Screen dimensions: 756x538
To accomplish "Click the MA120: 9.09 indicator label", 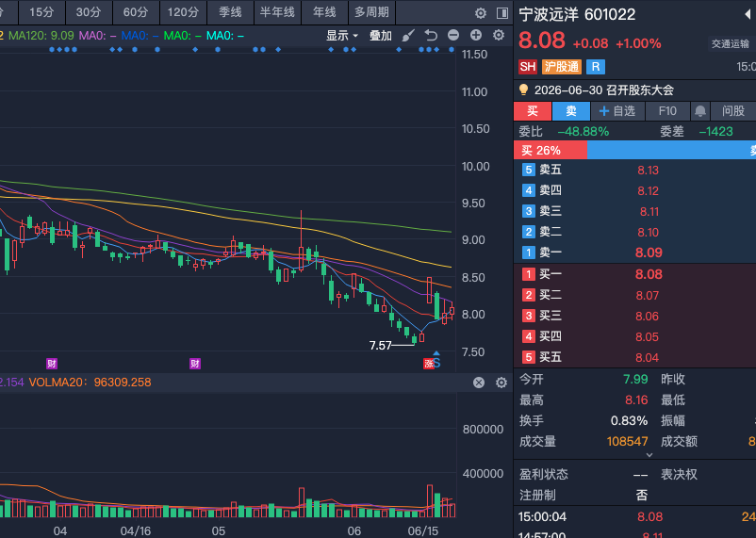I will coord(41,36).
